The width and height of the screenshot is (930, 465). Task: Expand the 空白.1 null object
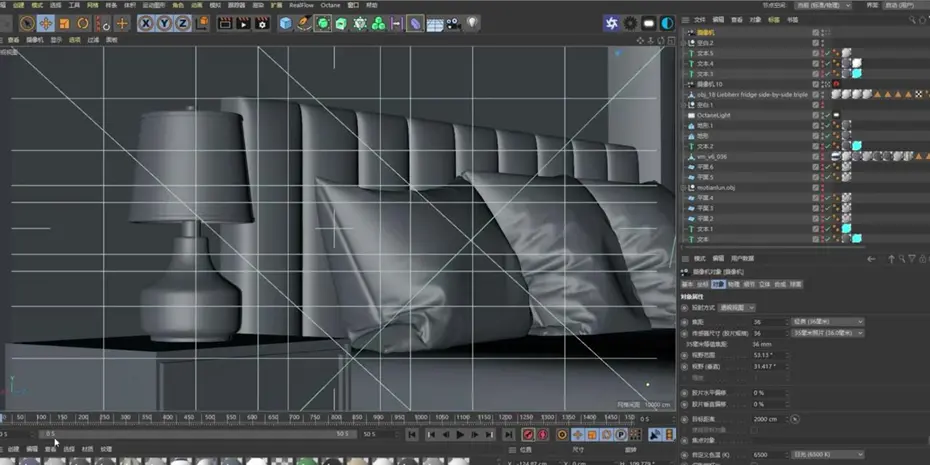pyautogui.click(x=684, y=105)
